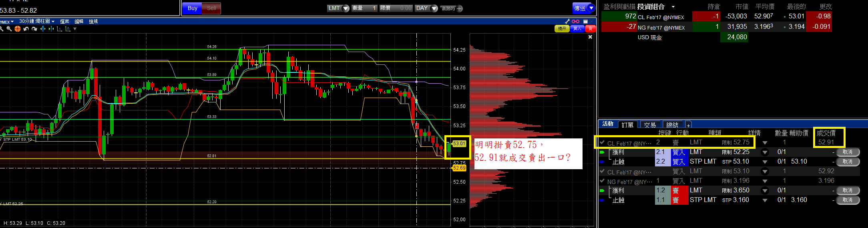Cancel the STP 3.160 stop-loss order
The width and height of the screenshot is (868, 228).
848,200
